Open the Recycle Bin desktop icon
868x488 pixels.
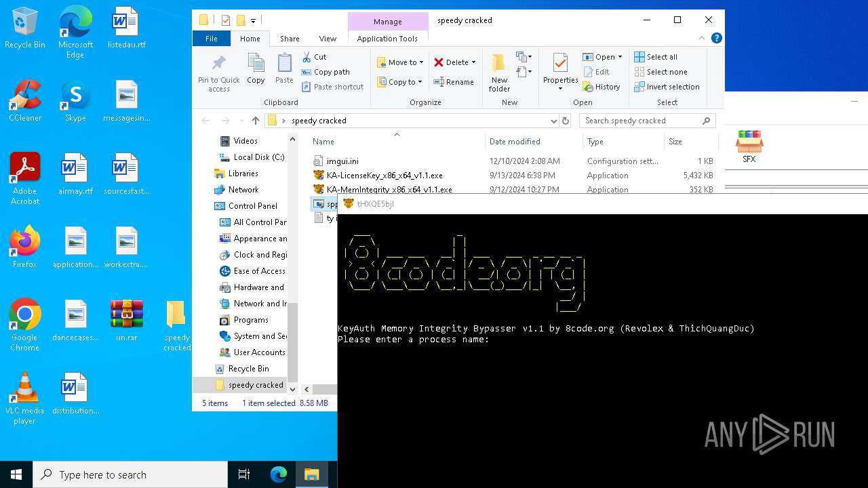[x=25, y=28]
